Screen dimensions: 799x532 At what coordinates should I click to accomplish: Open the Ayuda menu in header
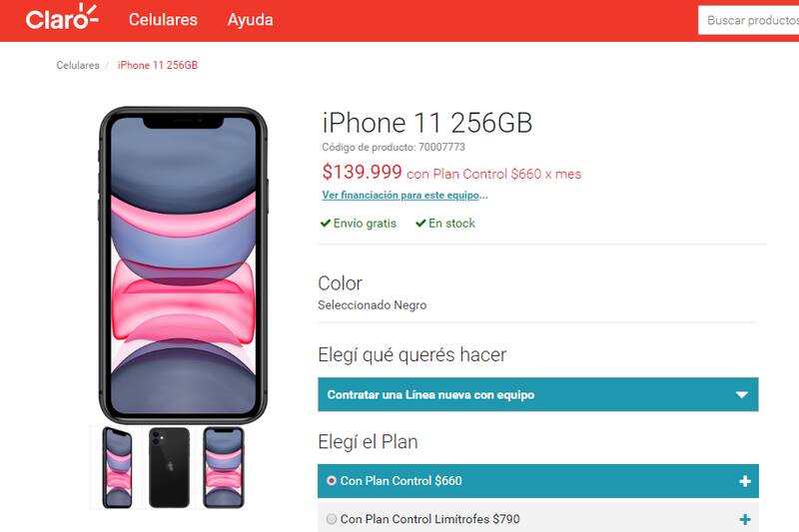(x=251, y=20)
